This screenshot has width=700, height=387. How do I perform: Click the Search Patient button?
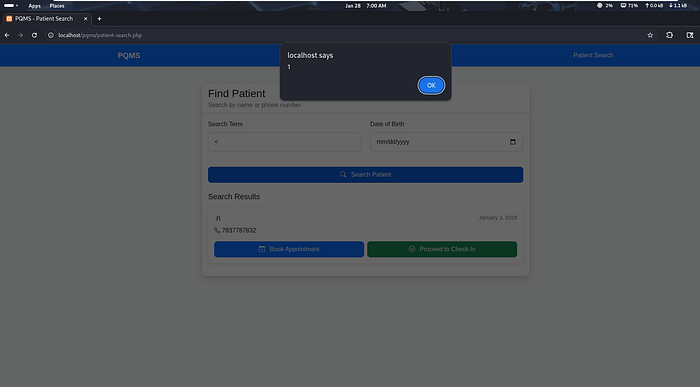pos(365,175)
